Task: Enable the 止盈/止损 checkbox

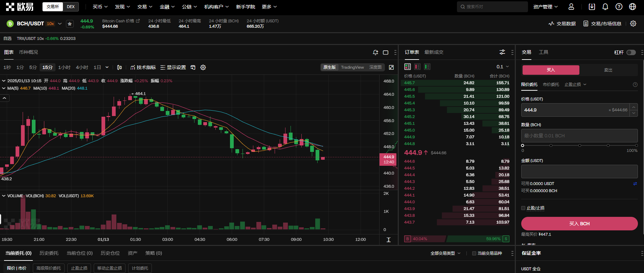Action: [x=523, y=208]
